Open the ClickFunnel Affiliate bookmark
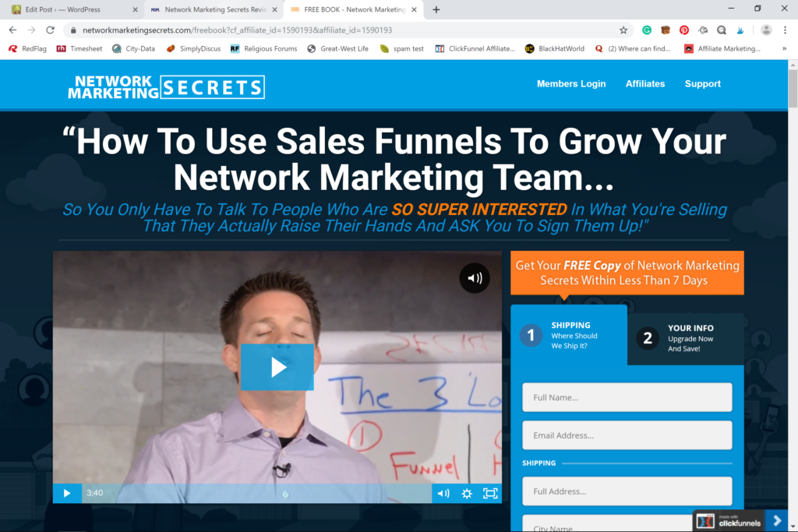This screenshot has width=798, height=532. (475, 49)
